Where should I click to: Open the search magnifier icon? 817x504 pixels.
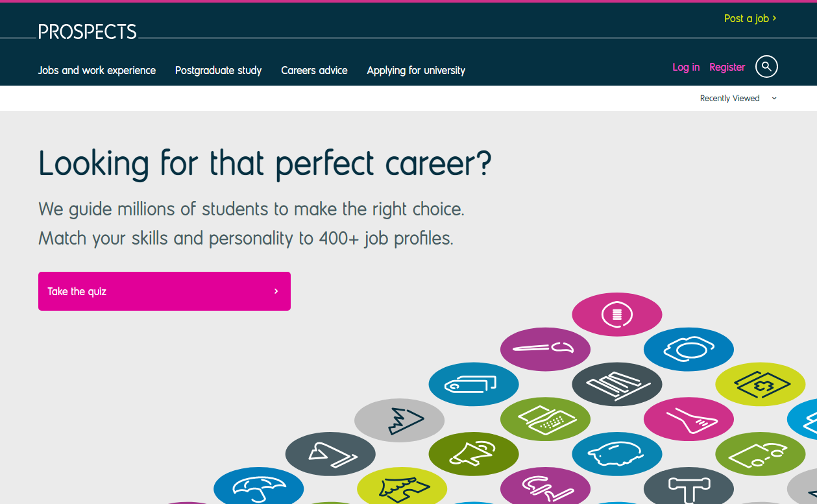(x=766, y=66)
